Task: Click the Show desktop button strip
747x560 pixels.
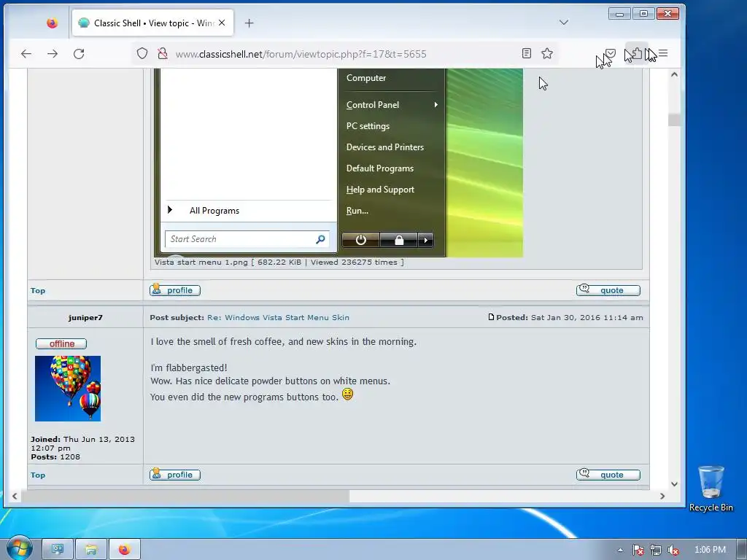Action: 742,550
